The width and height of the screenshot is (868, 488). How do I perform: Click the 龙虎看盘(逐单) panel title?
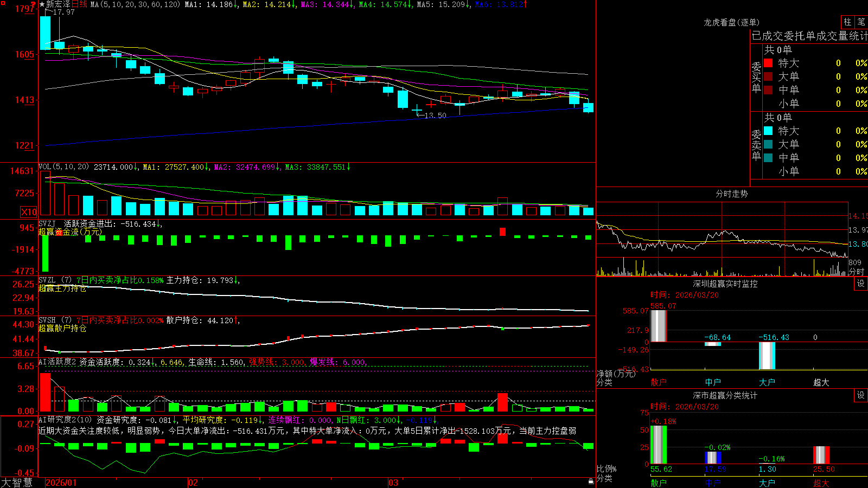(x=731, y=22)
